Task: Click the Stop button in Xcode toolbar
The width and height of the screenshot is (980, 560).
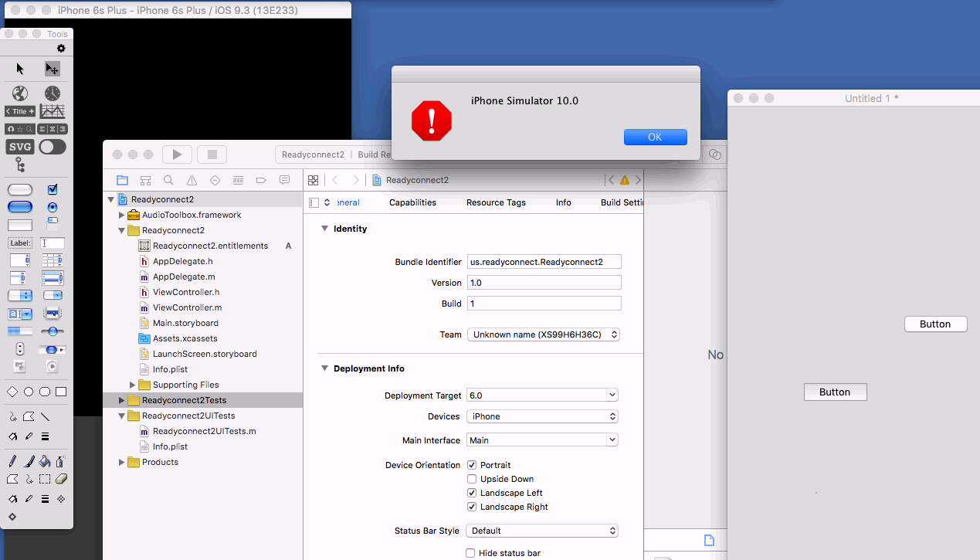Action: point(212,154)
